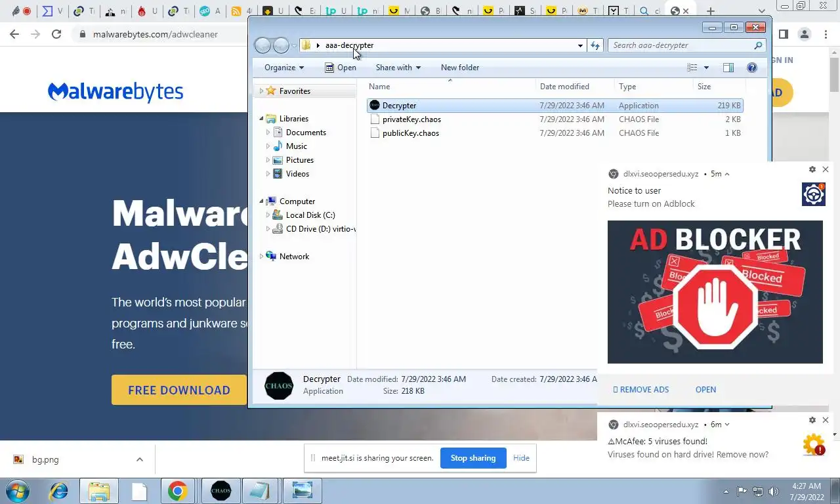This screenshot has width=840, height=504.
Task: Click the Malwarebytes logo
Action: point(115,91)
